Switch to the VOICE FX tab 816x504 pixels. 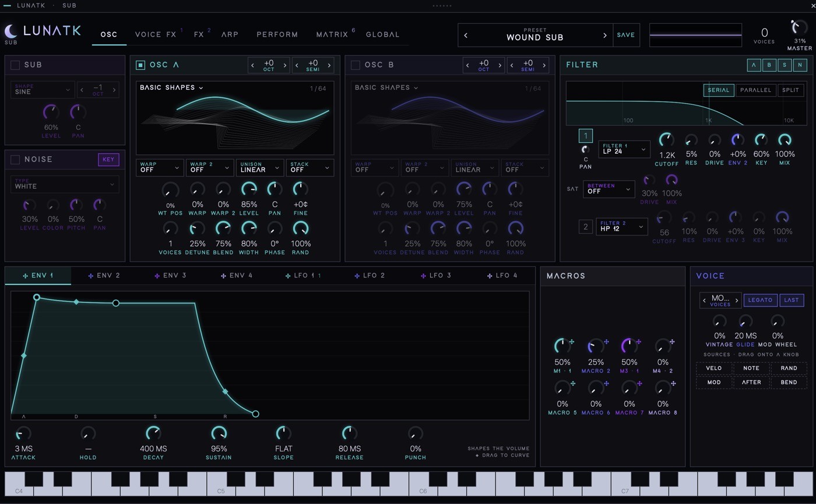156,35
